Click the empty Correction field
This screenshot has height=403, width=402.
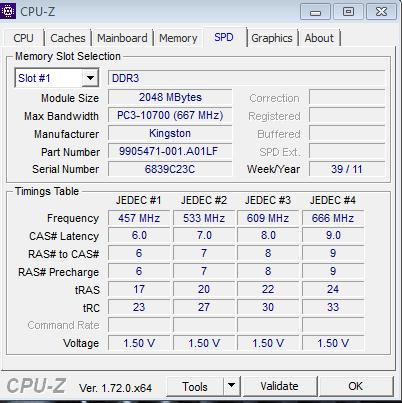[347, 97]
